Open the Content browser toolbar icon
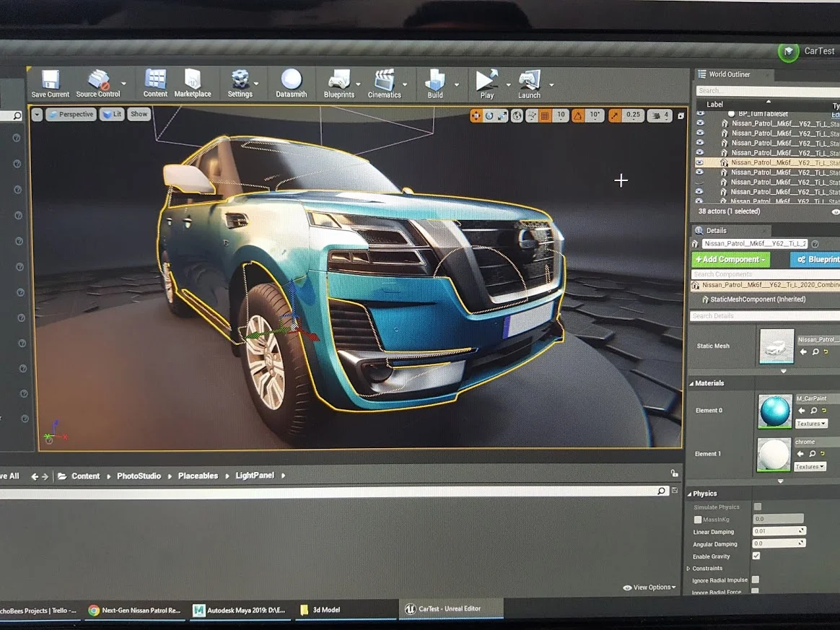Image resolution: width=840 pixels, height=630 pixels. click(x=155, y=84)
